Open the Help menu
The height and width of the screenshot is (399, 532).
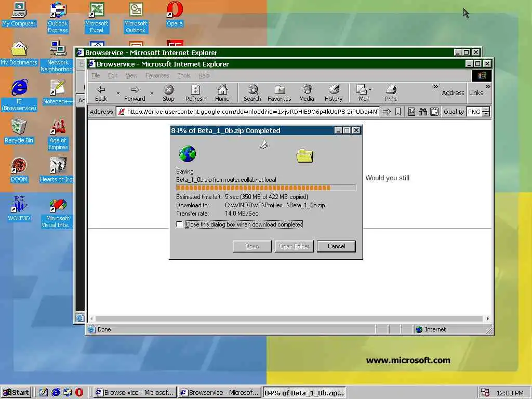click(x=204, y=75)
